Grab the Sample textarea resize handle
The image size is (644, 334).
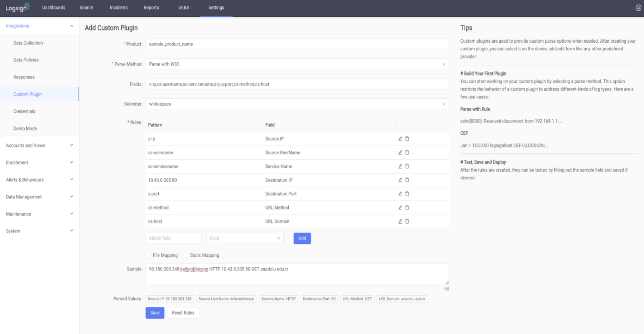[x=447, y=283]
